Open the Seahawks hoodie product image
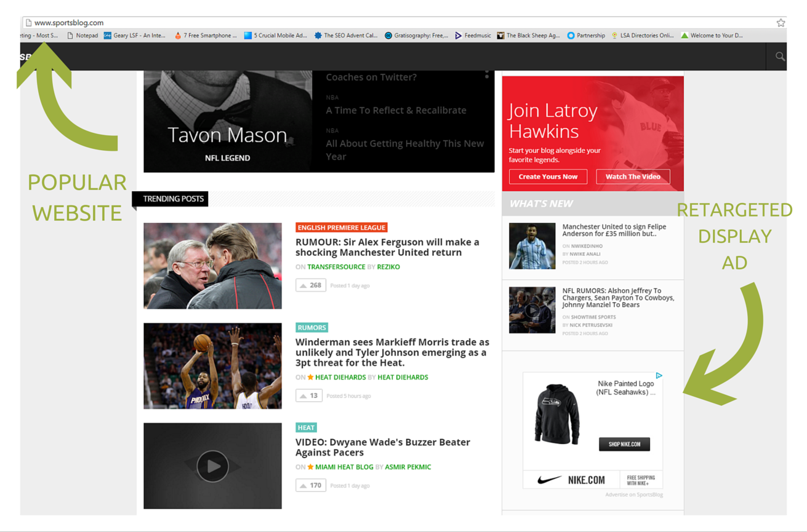807x532 pixels. 557,415
